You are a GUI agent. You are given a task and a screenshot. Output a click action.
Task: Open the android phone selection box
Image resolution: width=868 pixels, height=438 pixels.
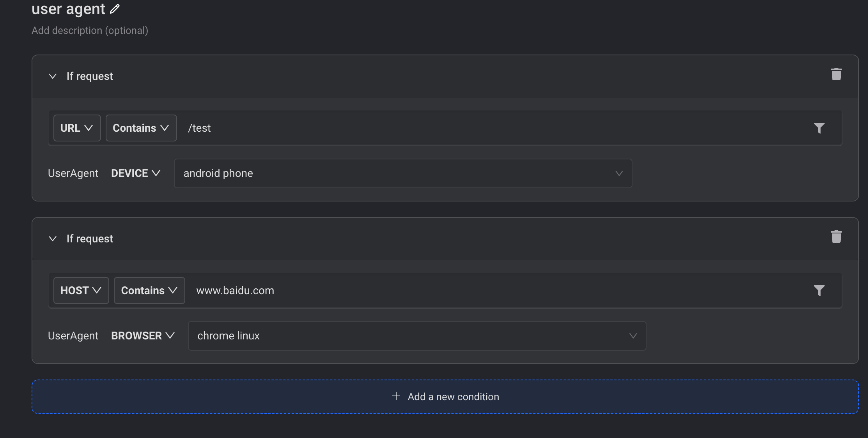coord(402,173)
